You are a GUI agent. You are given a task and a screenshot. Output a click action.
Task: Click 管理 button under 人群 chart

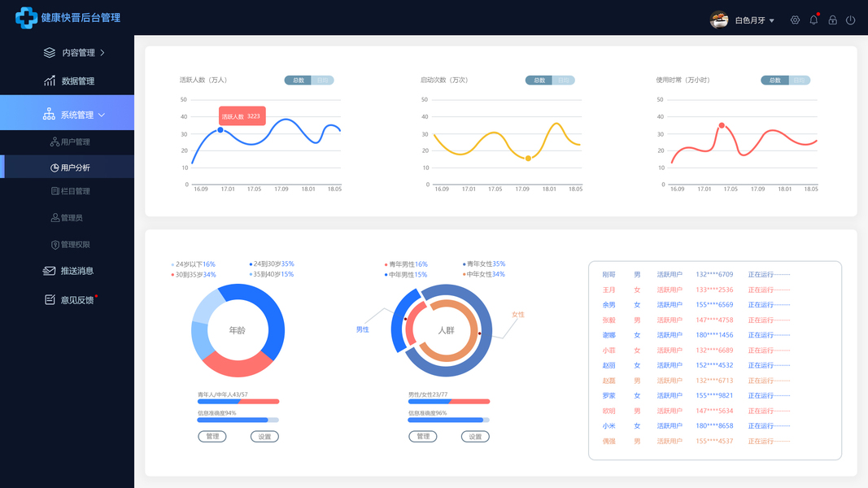pyautogui.click(x=423, y=437)
